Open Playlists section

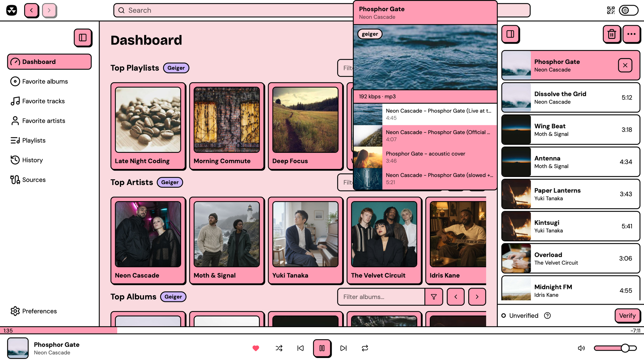pos(49,140)
